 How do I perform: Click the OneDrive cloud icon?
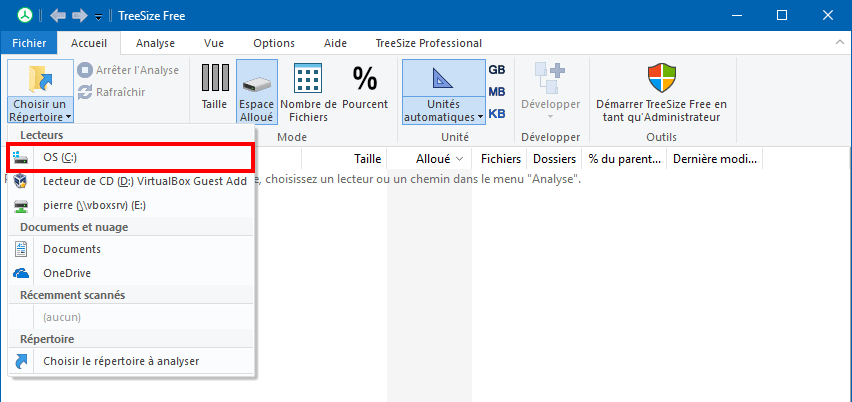coord(21,273)
